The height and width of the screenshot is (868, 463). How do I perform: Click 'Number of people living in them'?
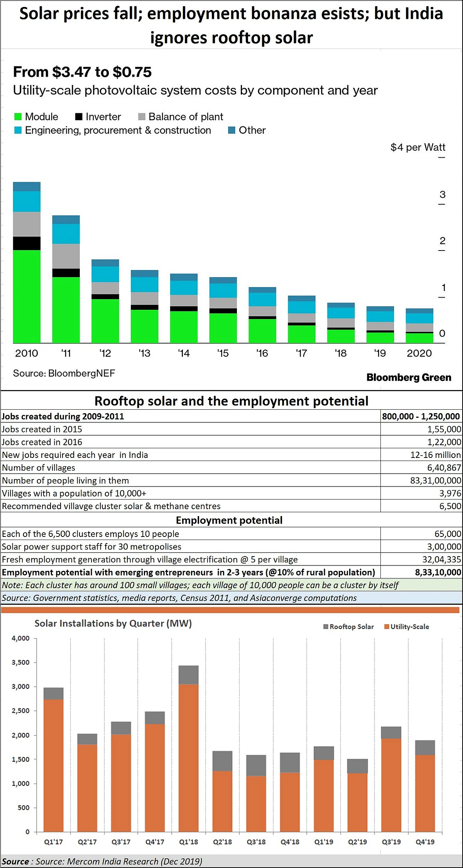(x=65, y=481)
